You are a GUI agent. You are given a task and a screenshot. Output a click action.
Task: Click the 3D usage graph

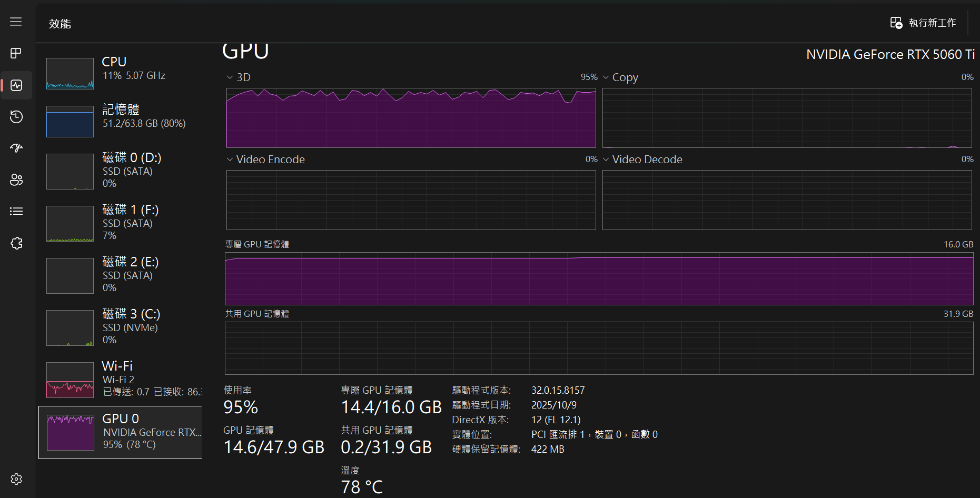pos(411,118)
